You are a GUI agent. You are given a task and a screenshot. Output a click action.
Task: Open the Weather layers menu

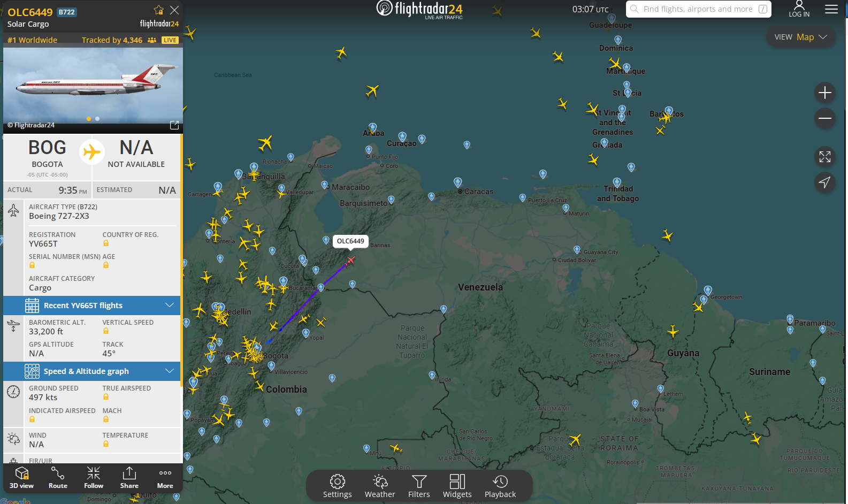point(380,486)
